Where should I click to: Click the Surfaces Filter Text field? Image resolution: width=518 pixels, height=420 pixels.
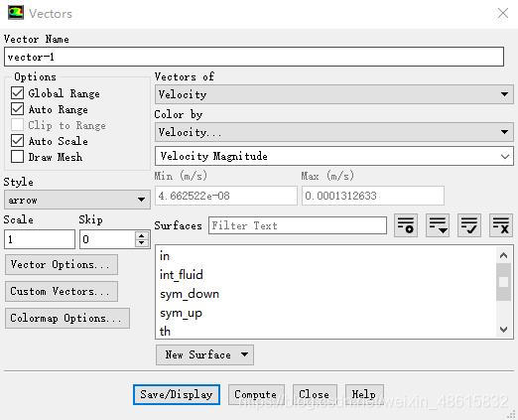pyautogui.click(x=298, y=225)
